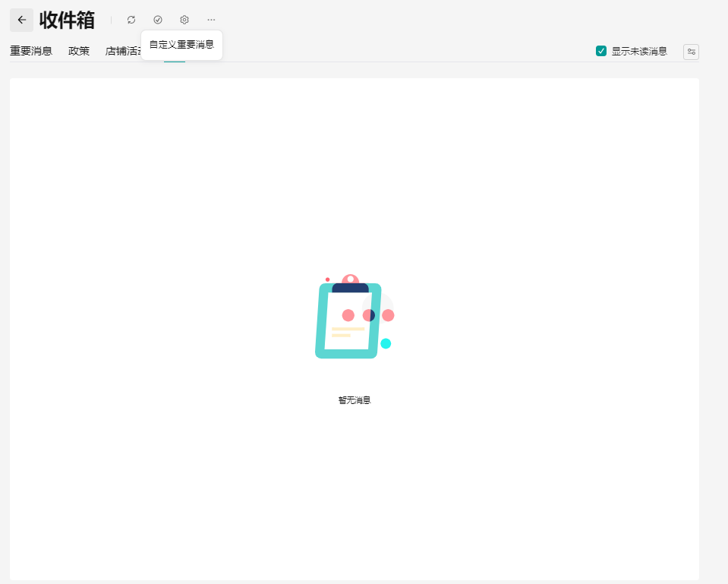The height and width of the screenshot is (584, 728).
Task: Click the circled checkmark mark-as-read icon
Action: [158, 20]
